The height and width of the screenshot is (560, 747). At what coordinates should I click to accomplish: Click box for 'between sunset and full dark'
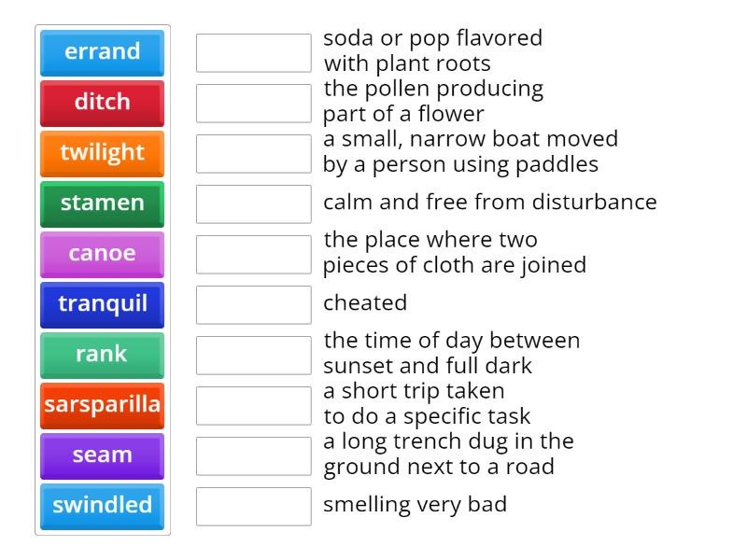[x=253, y=356]
